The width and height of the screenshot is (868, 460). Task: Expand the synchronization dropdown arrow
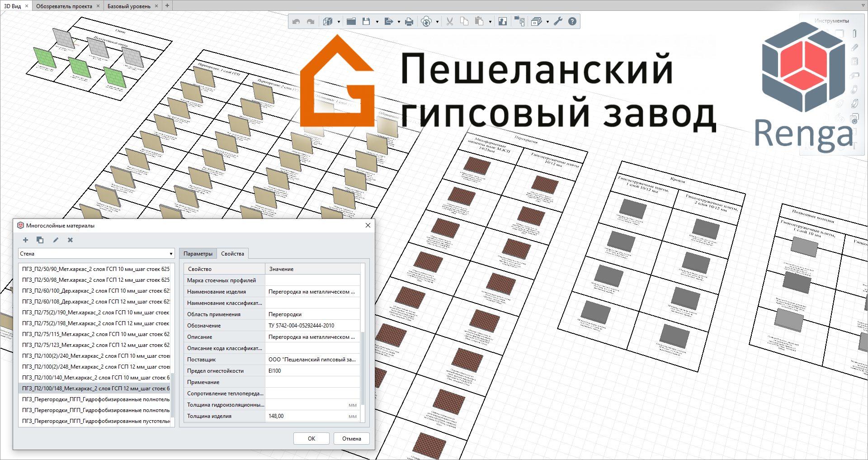(437, 22)
